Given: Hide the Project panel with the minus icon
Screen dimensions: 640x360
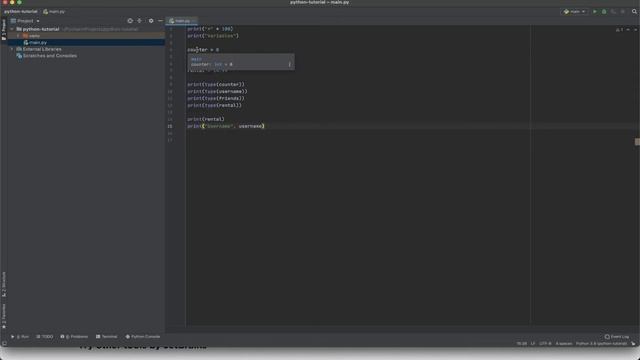Looking at the screenshot, I should tap(160, 21).
